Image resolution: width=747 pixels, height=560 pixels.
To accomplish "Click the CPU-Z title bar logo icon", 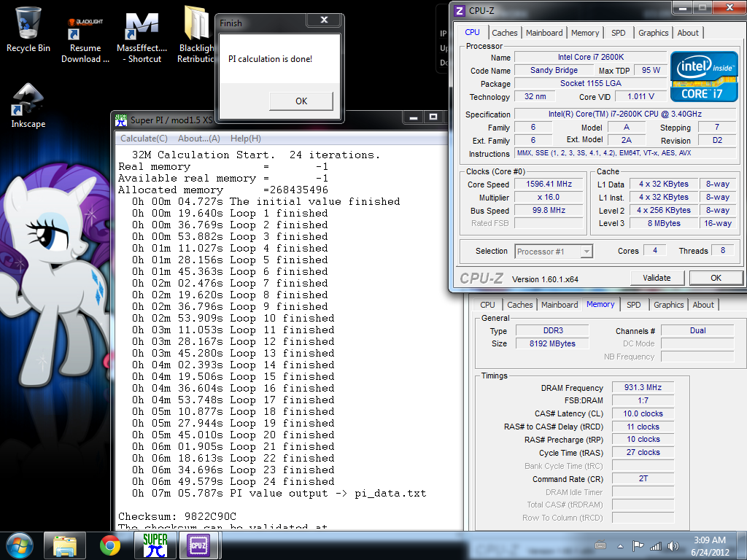I will 460,10.
